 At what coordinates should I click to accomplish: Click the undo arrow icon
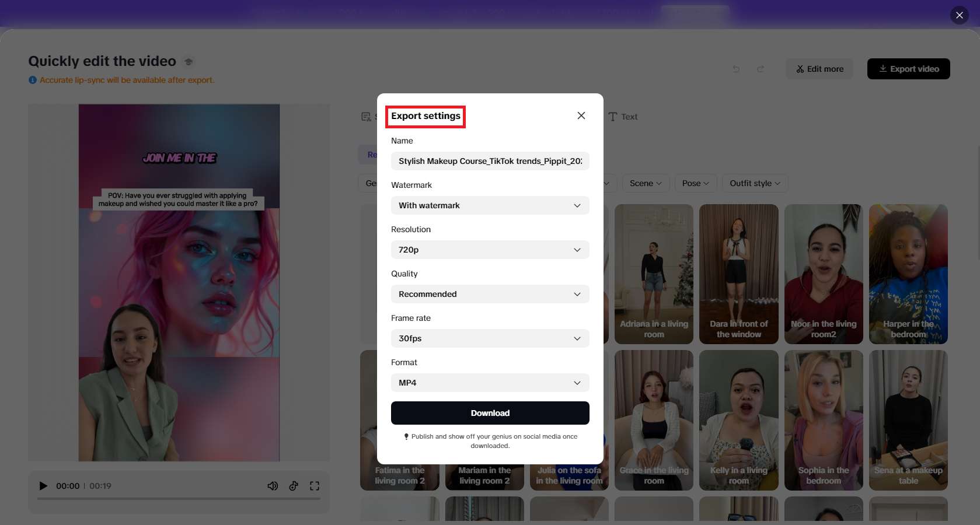click(x=736, y=69)
